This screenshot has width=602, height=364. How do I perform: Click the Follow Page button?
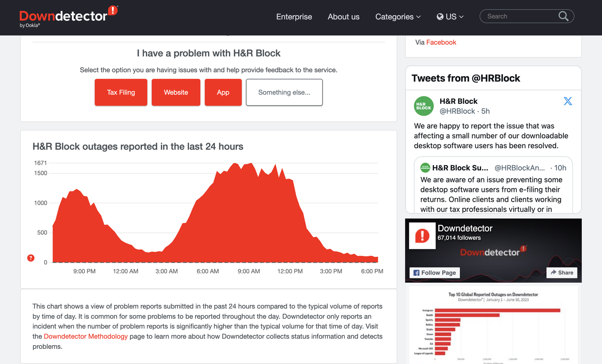point(435,273)
